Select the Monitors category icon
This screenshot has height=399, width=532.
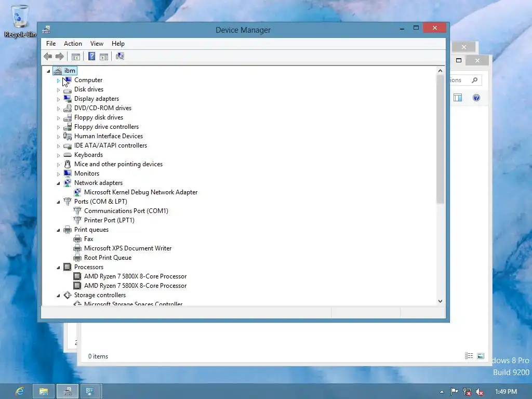(x=68, y=174)
